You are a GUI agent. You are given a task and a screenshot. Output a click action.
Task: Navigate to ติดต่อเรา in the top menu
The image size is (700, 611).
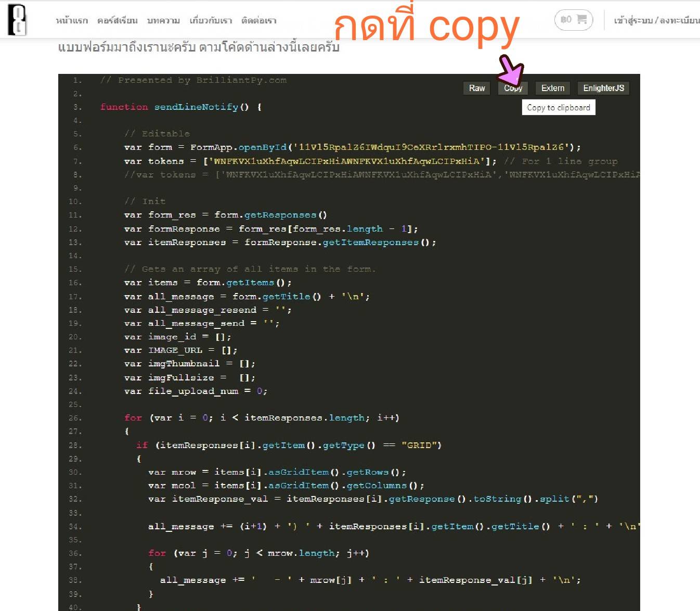[258, 21]
